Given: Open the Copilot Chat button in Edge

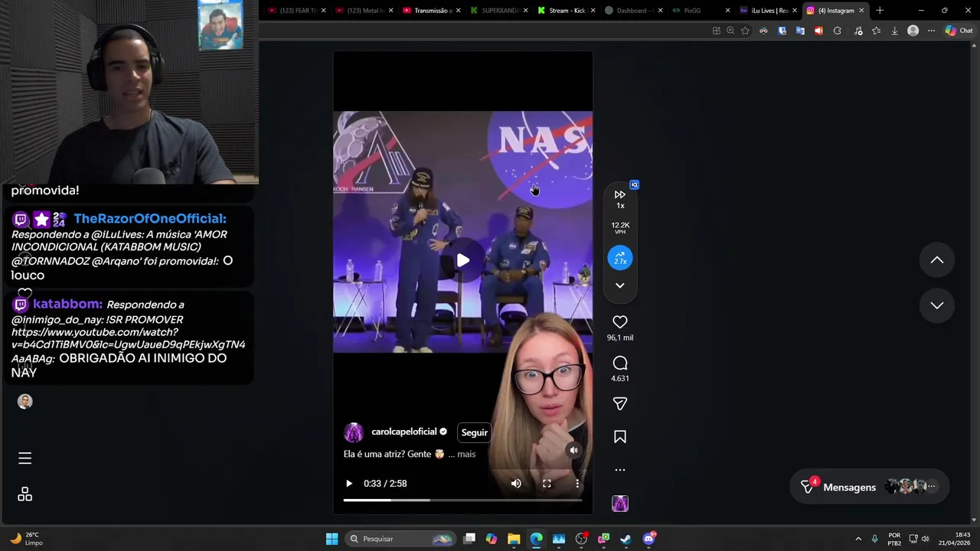Looking at the screenshot, I should pos(959,31).
